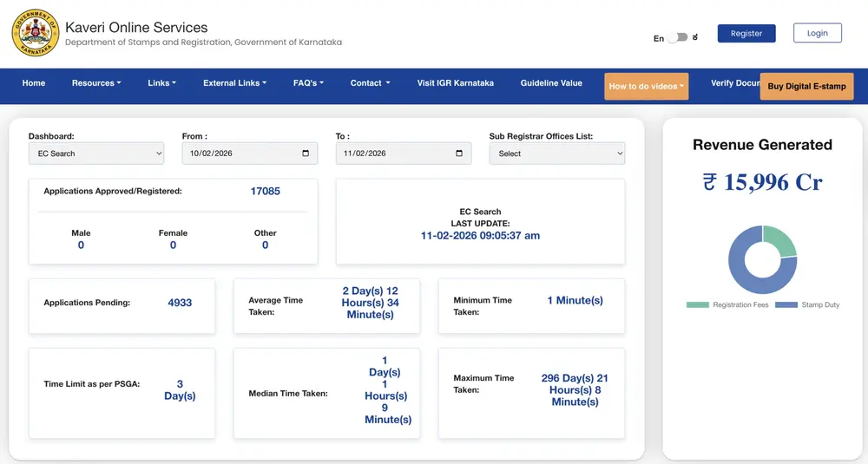
Task: Click the Register button
Action: pos(746,34)
